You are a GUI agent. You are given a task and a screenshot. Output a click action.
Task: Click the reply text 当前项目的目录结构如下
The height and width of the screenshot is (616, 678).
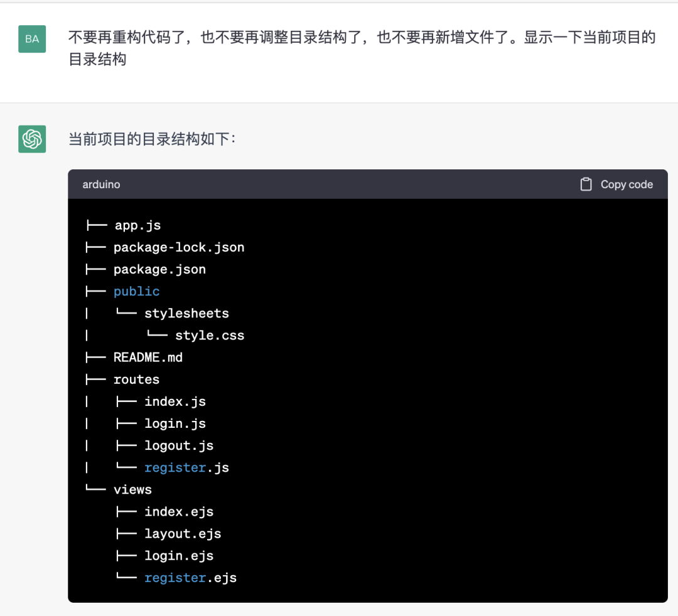pyautogui.click(x=152, y=139)
